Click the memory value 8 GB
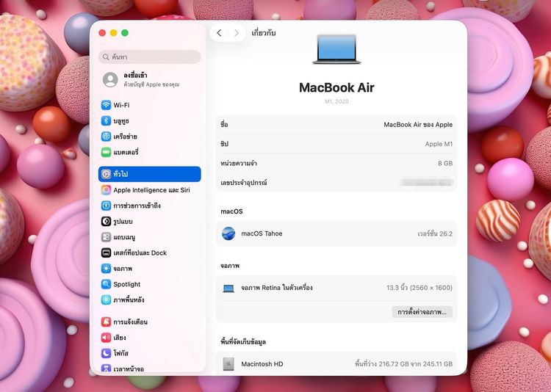The width and height of the screenshot is (551, 392). point(445,163)
